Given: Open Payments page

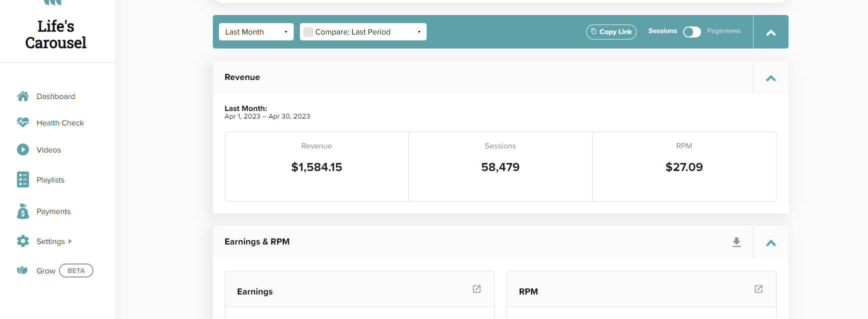Looking at the screenshot, I should click(53, 211).
